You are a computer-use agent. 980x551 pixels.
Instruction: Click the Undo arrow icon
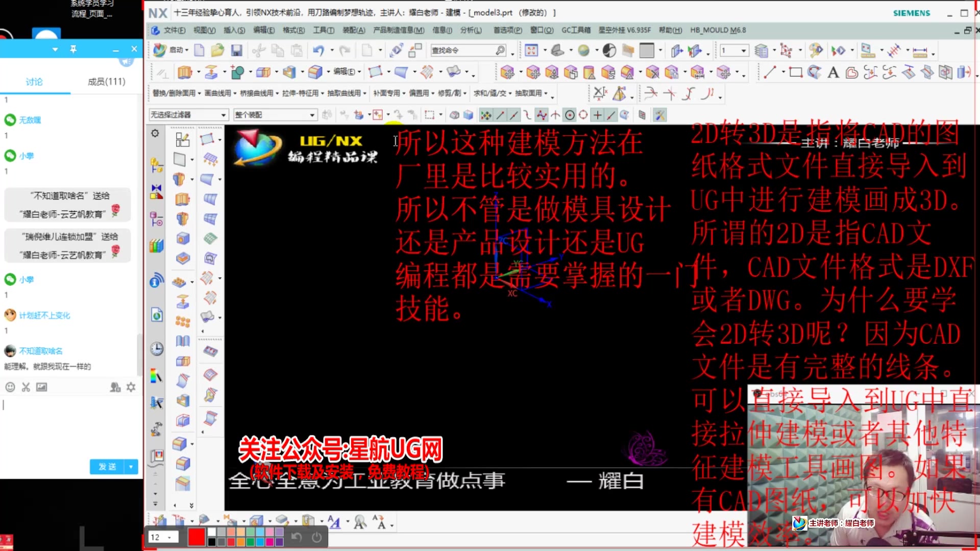tap(318, 50)
